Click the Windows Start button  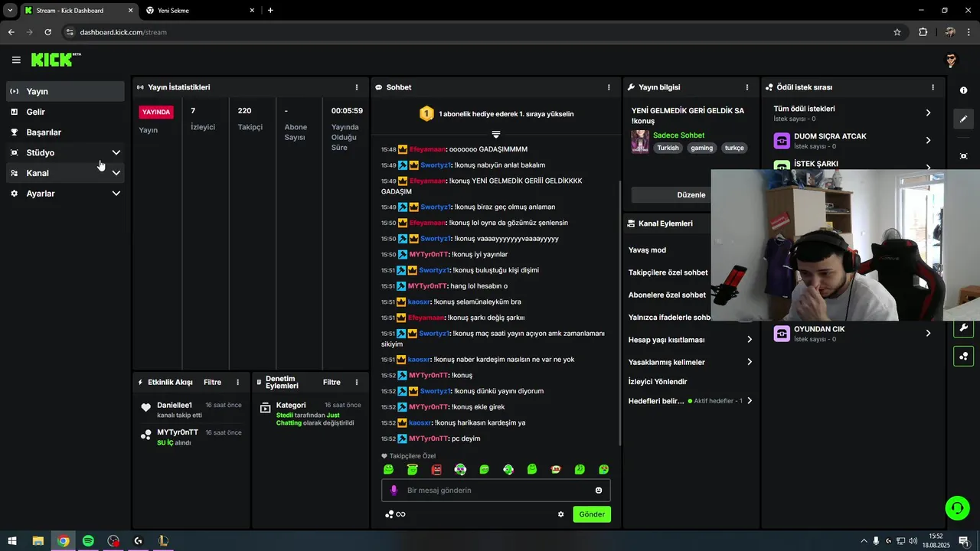[12, 541]
